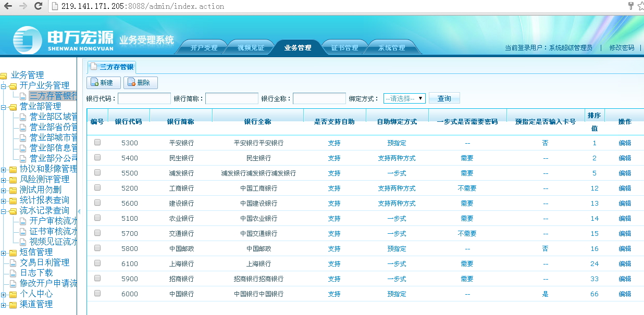Click 编辑 for 招商银行 row
644x315 pixels.
tap(625, 279)
